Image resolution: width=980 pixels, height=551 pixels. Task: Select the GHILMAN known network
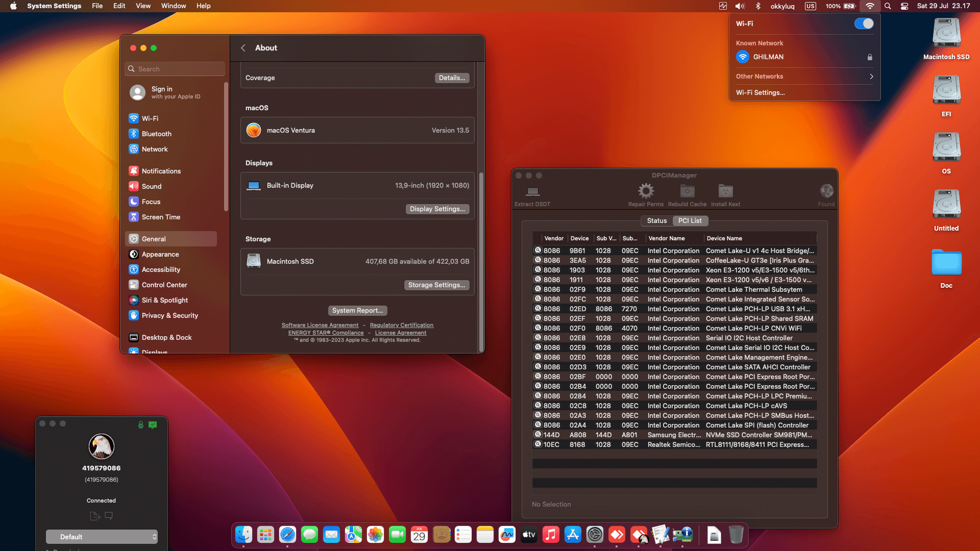point(804,57)
